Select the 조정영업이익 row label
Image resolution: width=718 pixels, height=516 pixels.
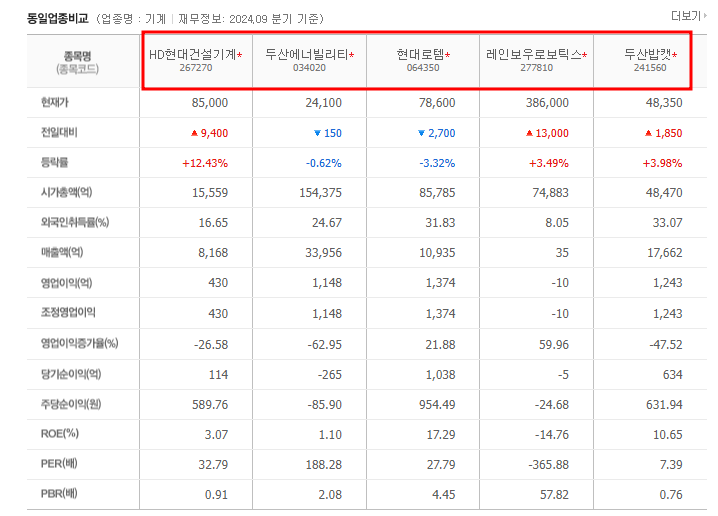coord(68,312)
